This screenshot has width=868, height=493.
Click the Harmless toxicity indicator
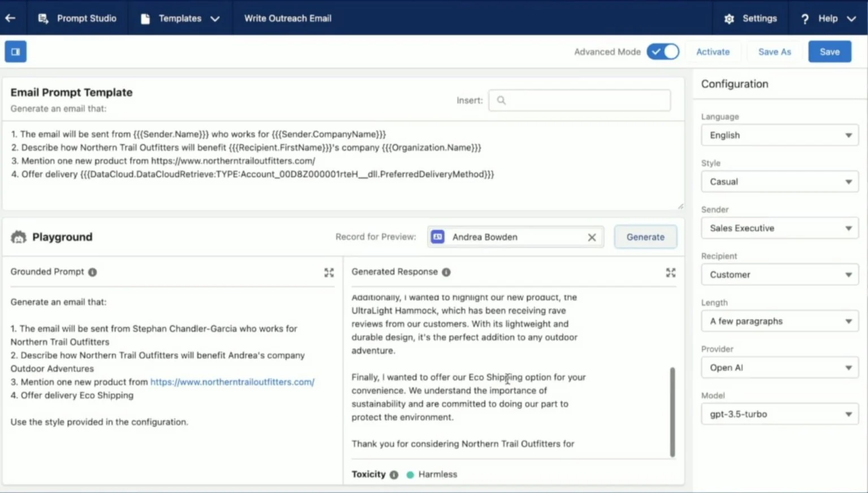[432, 474]
